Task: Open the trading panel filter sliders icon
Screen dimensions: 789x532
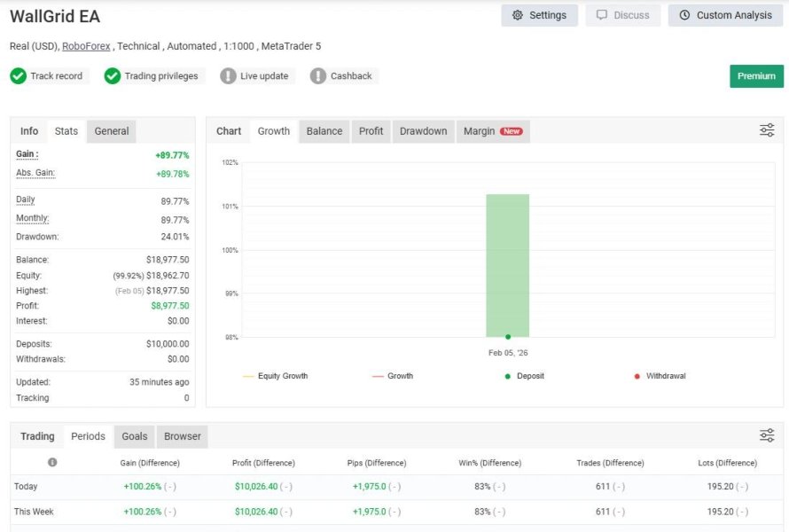Action: [x=767, y=435]
